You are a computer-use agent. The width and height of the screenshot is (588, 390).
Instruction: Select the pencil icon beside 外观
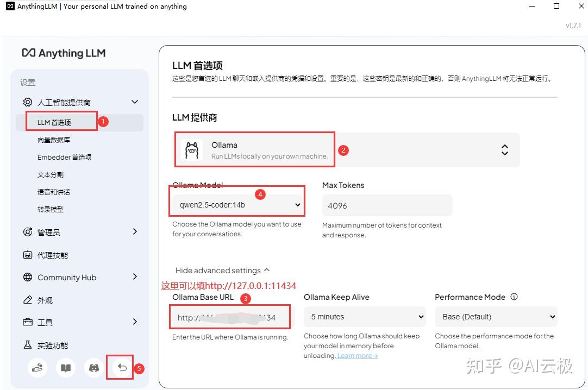coord(27,299)
